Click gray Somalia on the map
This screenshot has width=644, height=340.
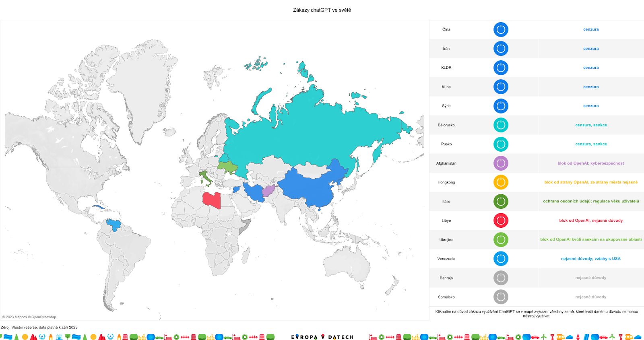pyautogui.click(x=244, y=227)
